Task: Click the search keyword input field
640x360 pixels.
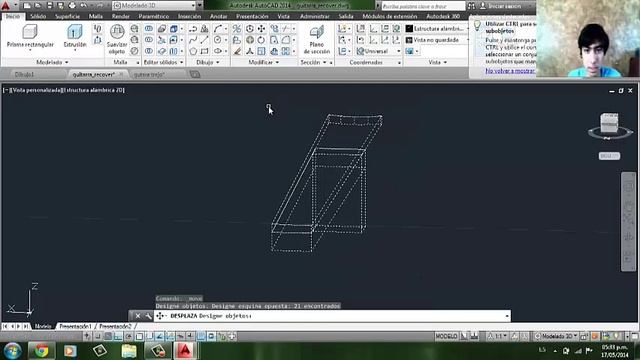Action: (423, 6)
